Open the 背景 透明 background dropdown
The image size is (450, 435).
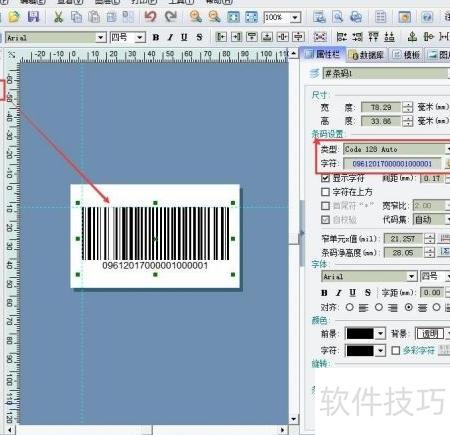[x=448, y=333]
